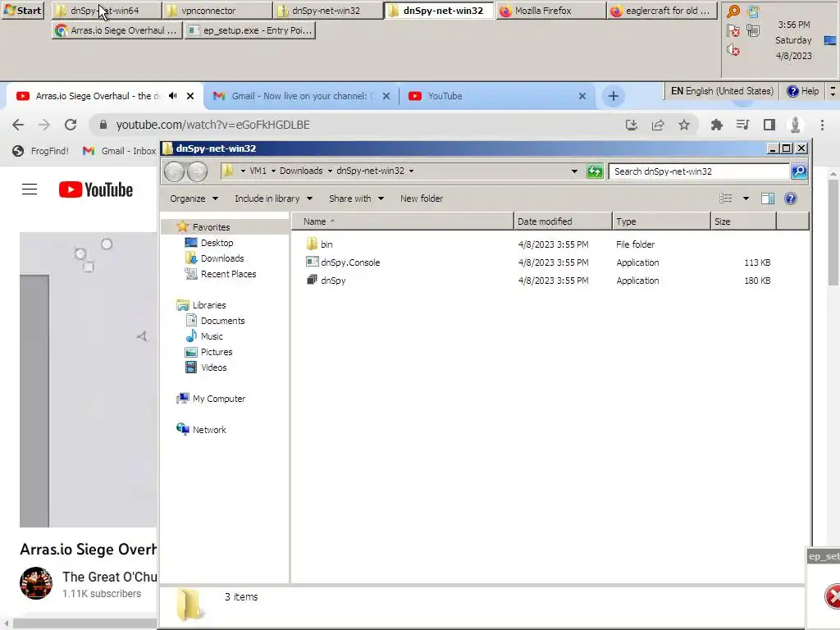This screenshot has height=630, width=840.
Task: Click the English language bar indicator
Action: [x=722, y=91]
